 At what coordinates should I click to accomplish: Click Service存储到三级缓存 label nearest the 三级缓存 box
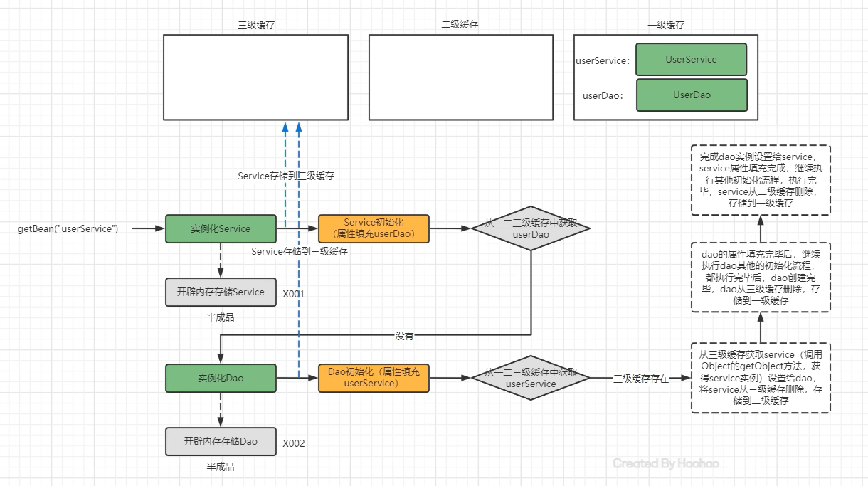click(x=286, y=175)
